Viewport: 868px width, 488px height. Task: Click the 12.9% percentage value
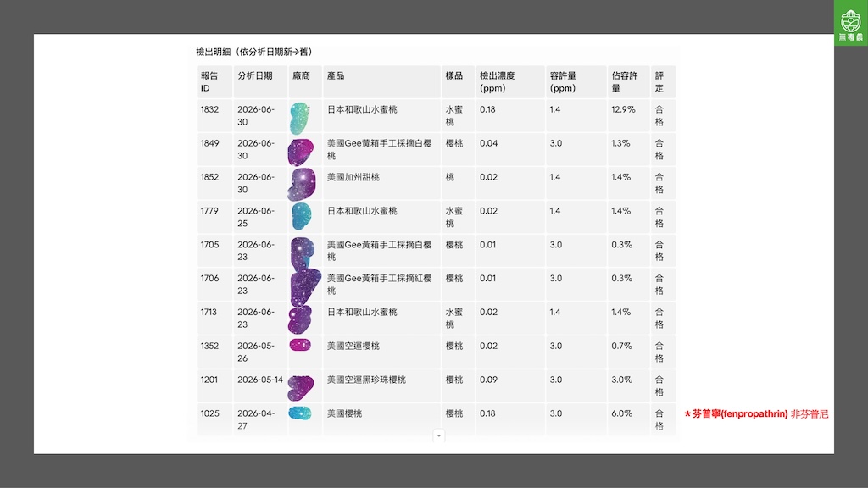point(623,109)
